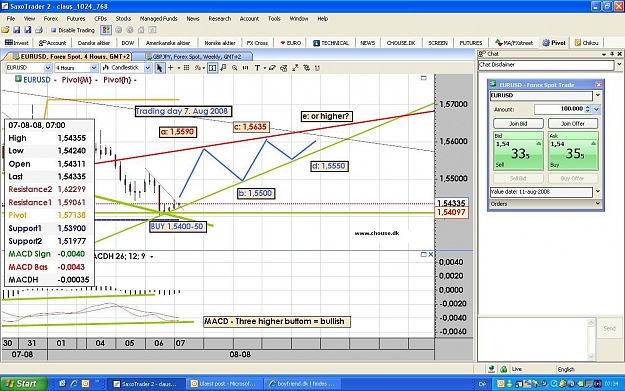Open the Account workspace button
The width and height of the screenshot is (625, 391).
pos(52,43)
